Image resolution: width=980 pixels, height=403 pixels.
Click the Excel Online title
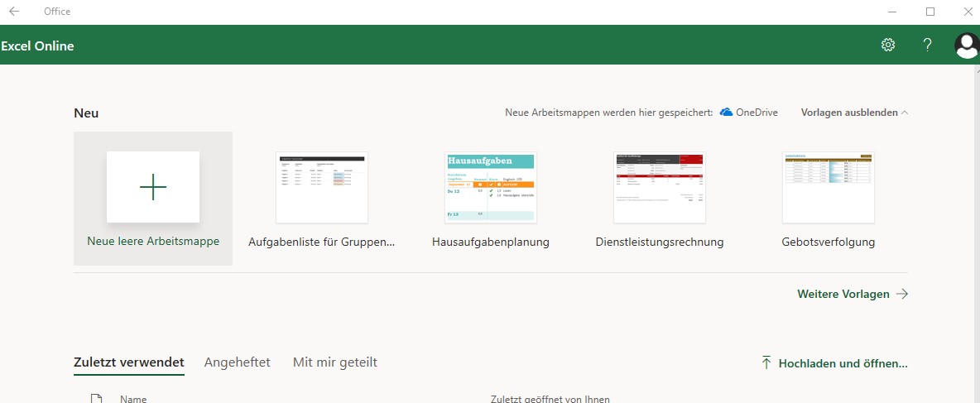pyautogui.click(x=37, y=46)
